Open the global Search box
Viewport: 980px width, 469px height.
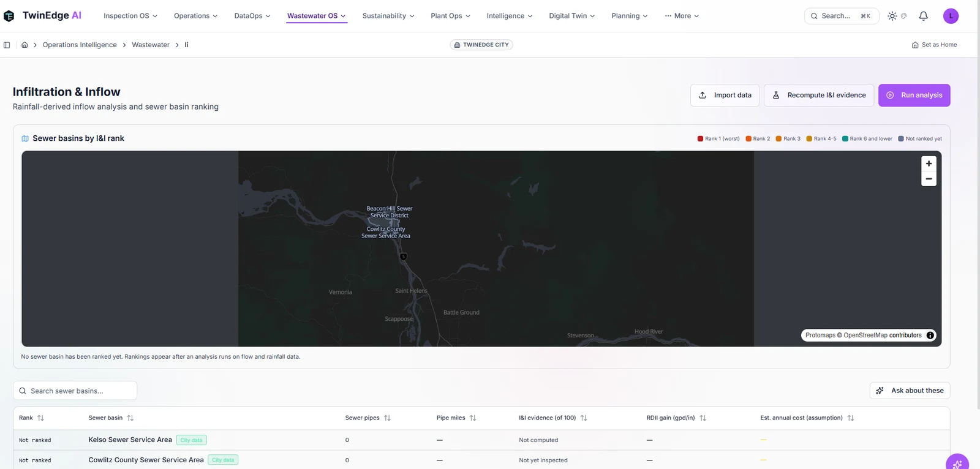pos(842,16)
